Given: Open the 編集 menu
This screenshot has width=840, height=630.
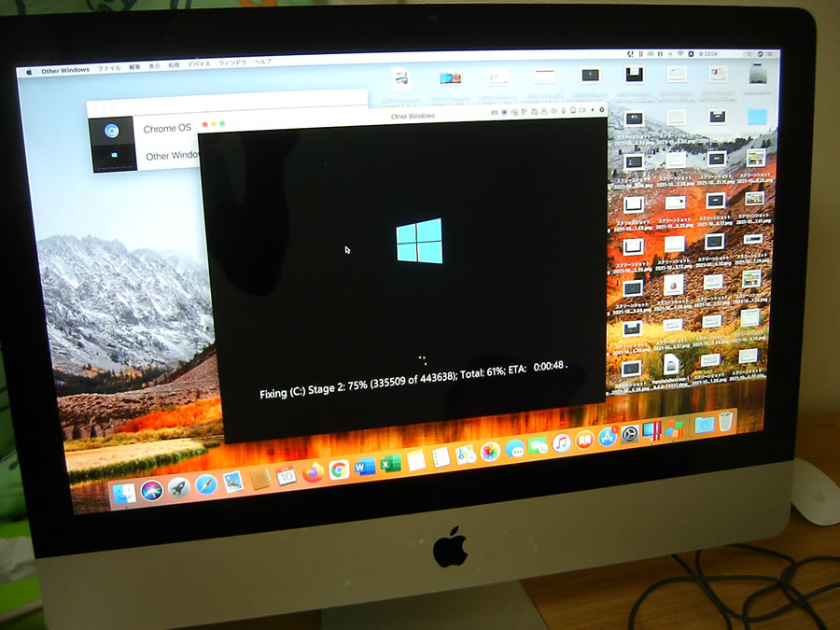Looking at the screenshot, I should pyautogui.click(x=134, y=67).
